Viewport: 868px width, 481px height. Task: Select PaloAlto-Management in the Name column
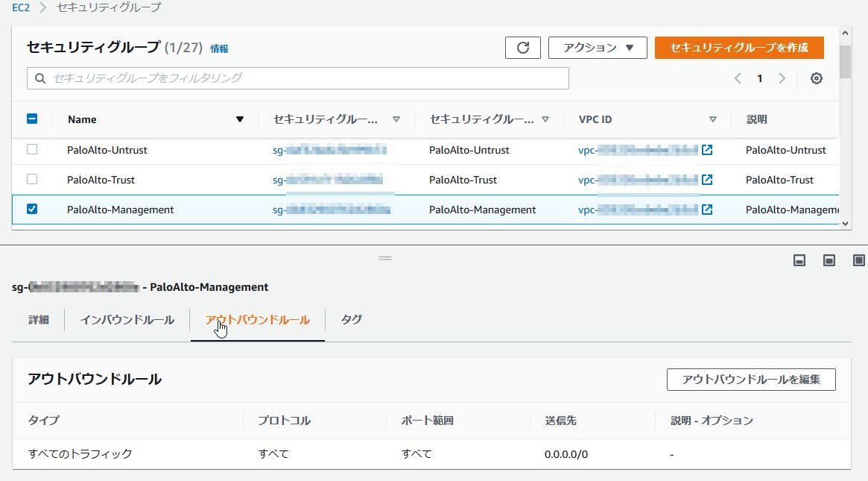[x=120, y=210]
